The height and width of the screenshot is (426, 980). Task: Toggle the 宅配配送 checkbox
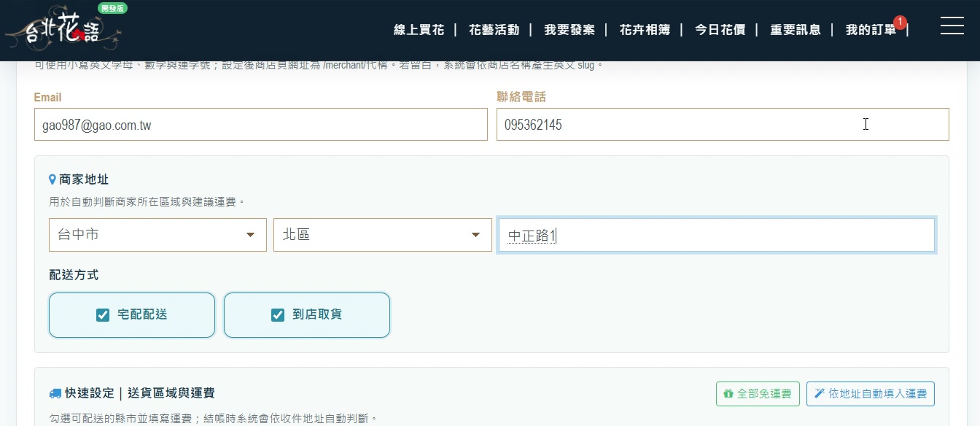[x=103, y=315]
